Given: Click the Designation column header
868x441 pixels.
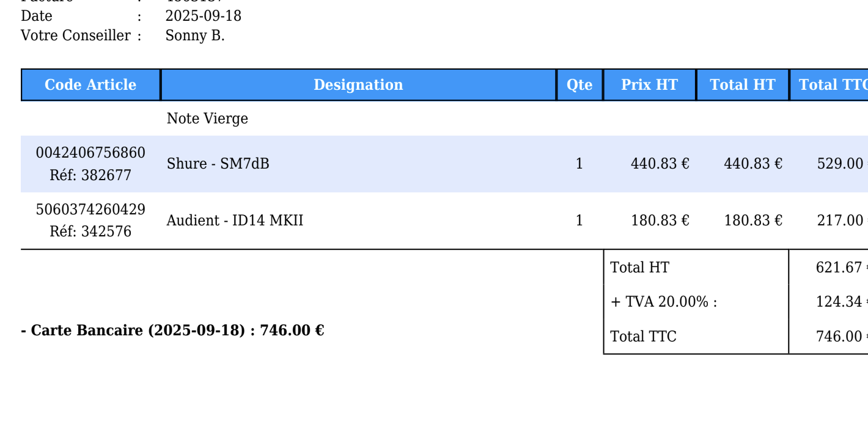Looking at the screenshot, I should 358,85.
